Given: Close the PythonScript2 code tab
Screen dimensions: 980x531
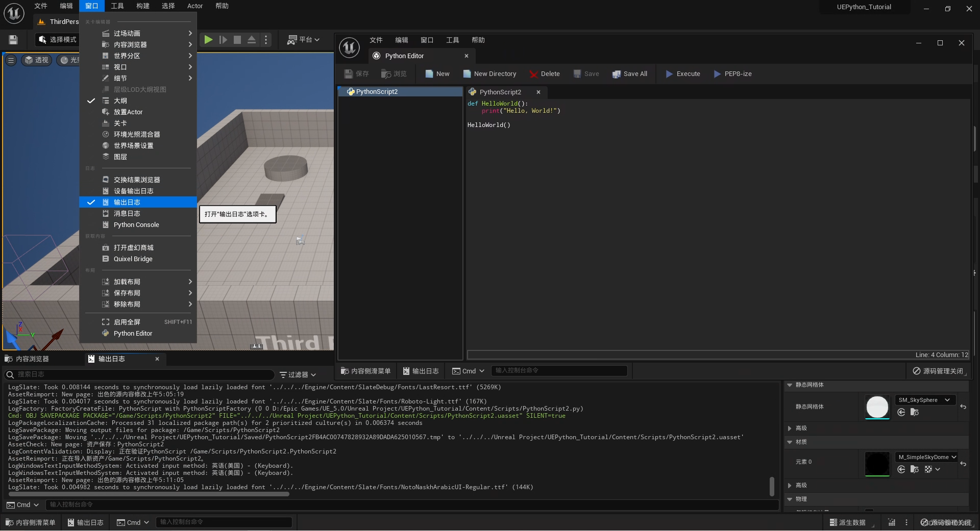Looking at the screenshot, I should click(x=538, y=92).
